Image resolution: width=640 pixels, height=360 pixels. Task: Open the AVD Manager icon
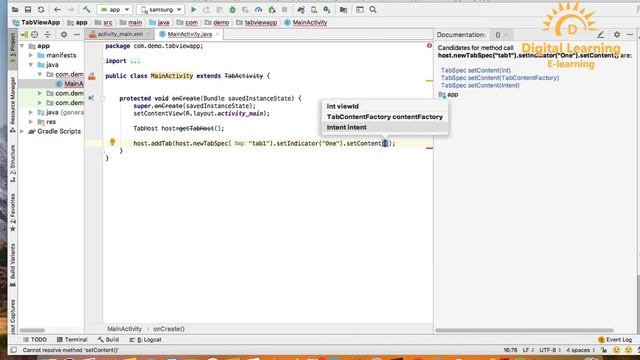pos(314,9)
